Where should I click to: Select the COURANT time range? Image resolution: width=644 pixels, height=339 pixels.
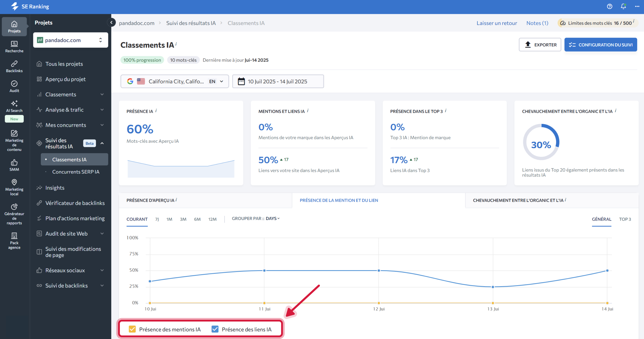tap(137, 219)
